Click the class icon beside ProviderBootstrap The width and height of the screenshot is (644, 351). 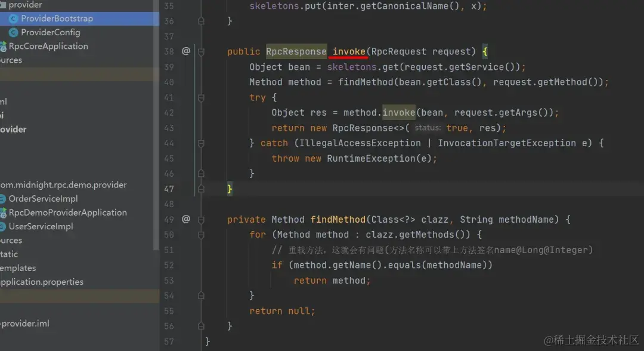tap(13, 19)
